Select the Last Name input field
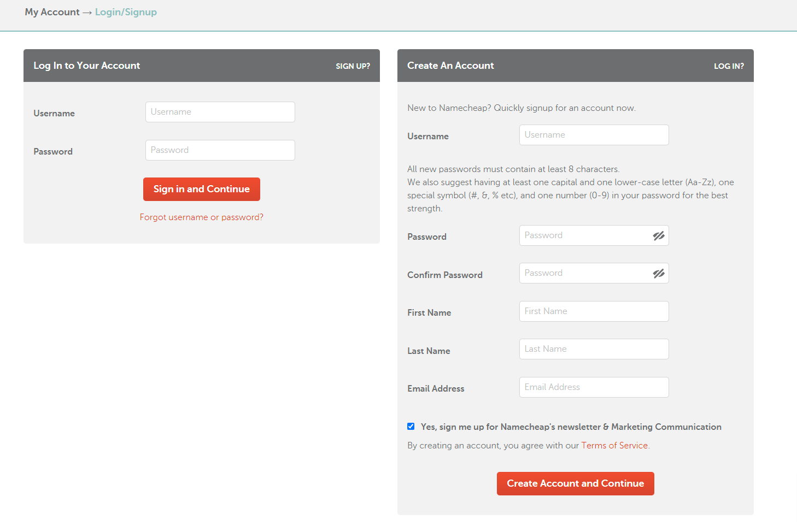797x532 pixels. click(594, 349)
